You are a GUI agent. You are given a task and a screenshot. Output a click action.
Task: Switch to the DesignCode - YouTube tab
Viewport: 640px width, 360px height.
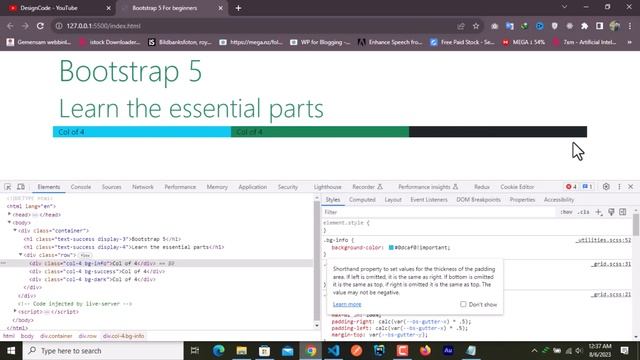pyautogui.click(x=58, y=8)
